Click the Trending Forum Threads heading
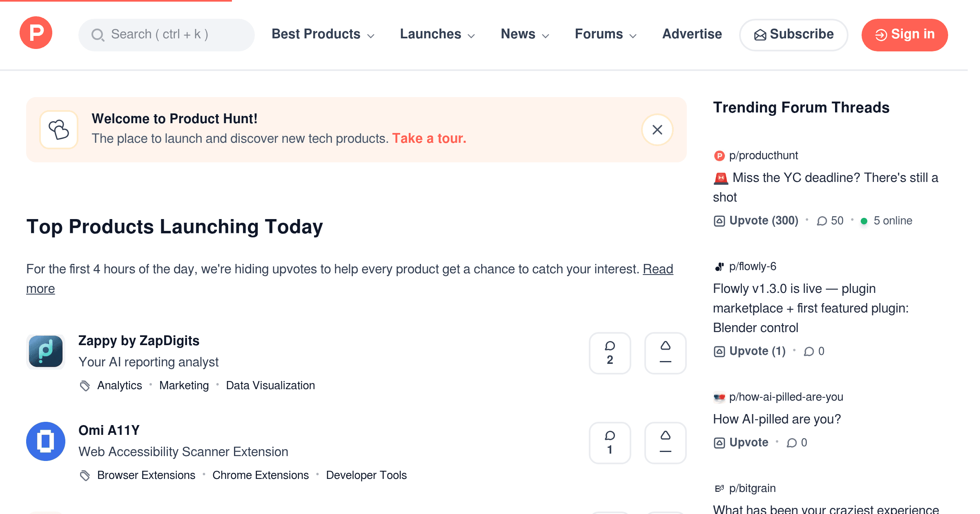Viewport: 980px width, 514px height. [x=801, y=108]
